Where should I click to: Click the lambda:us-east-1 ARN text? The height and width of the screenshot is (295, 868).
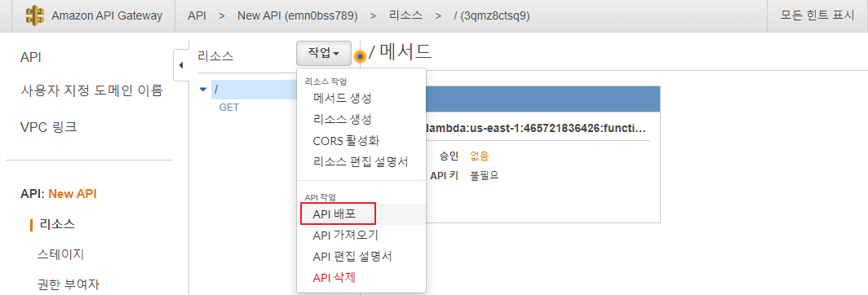pyautogui.click(x=537, y=129)
